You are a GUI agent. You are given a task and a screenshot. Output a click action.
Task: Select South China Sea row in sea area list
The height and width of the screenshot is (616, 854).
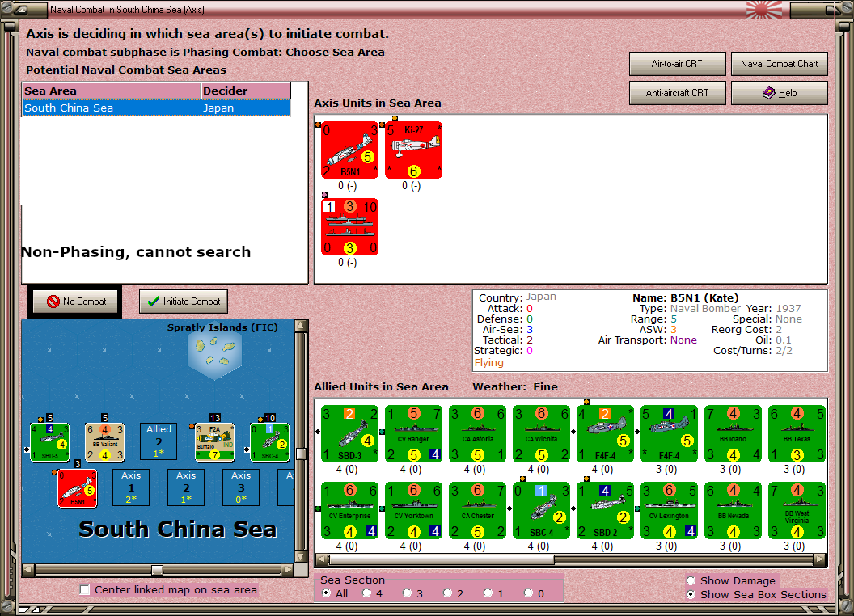click(156, 108)
